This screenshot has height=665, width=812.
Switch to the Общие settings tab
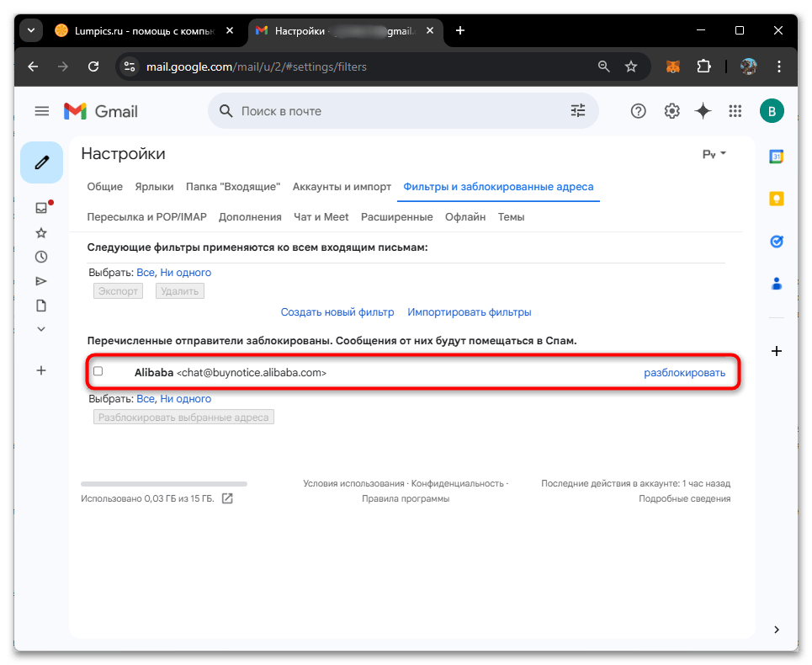[104, 186]
